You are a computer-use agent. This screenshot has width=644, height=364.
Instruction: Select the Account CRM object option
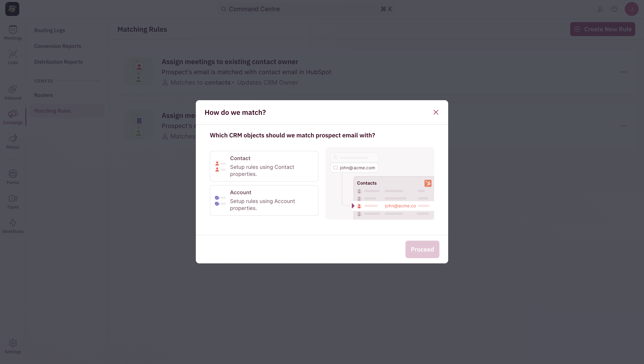[x=264, y=200]
